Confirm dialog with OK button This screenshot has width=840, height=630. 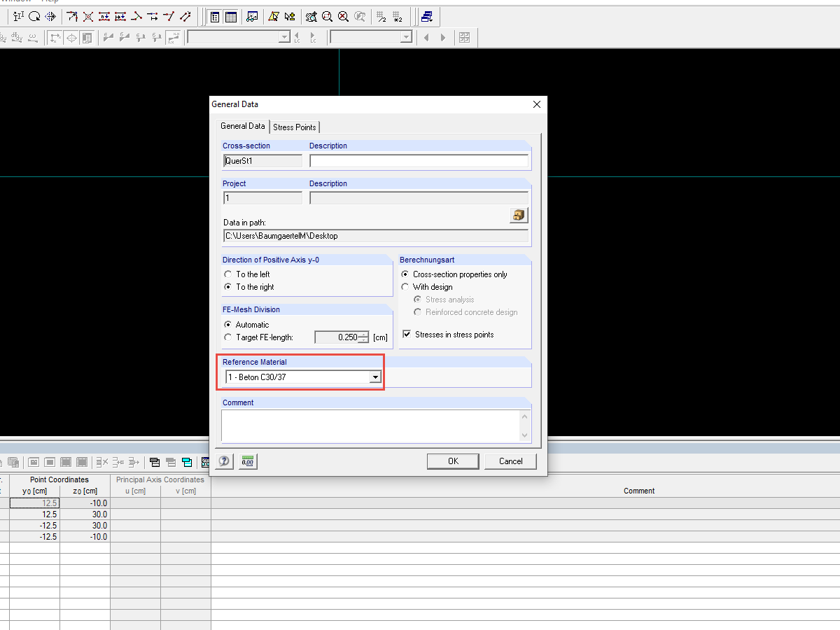click(454, 461)
